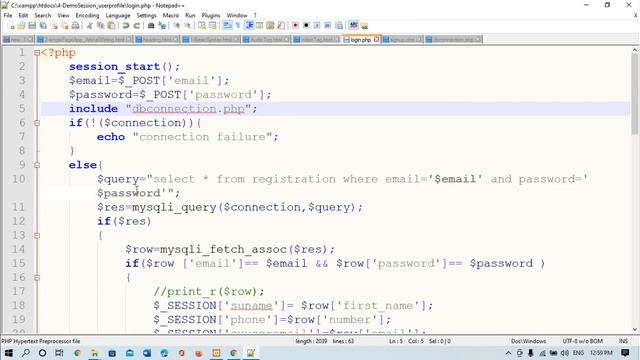Stop macro recording with the square icon

click(306, 26)
